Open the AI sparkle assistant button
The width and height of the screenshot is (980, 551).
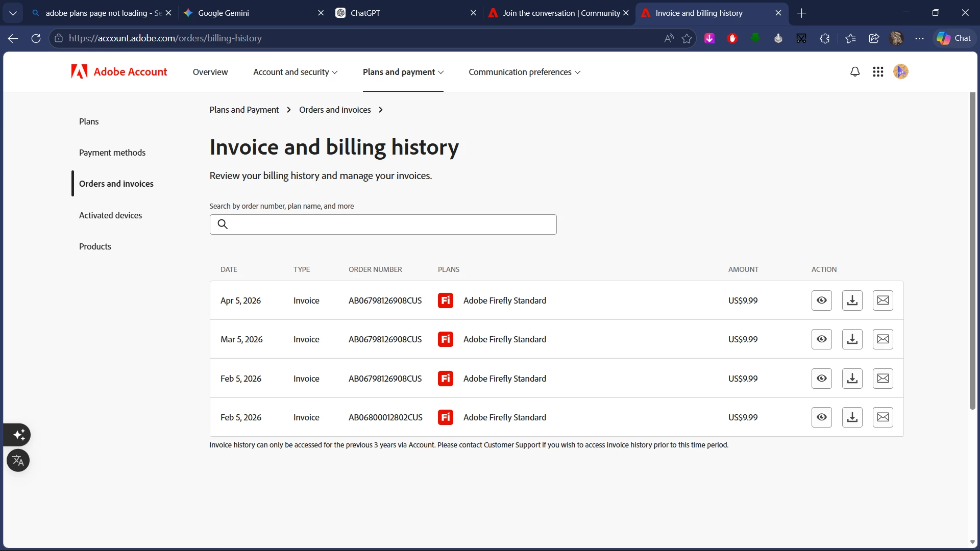pyautogui.click(x=19, y=435)
